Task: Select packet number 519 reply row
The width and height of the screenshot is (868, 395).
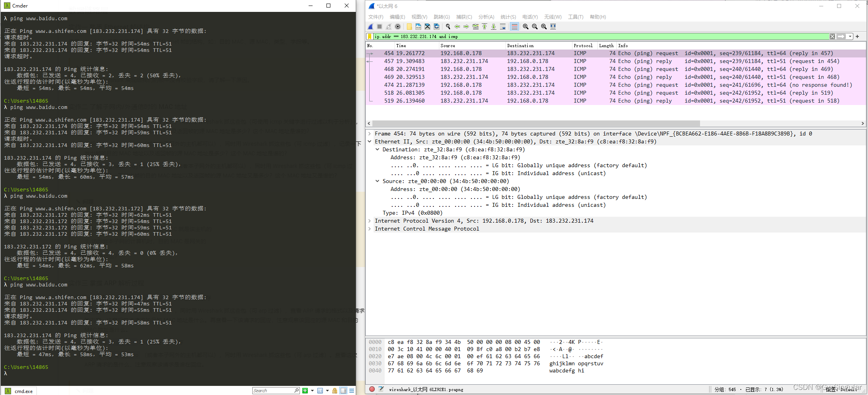Action: pyautogui.click(x=616, y=101)
